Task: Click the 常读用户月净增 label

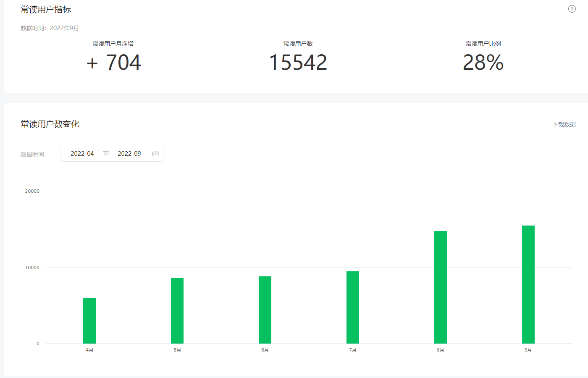Action: coord(113,44)
